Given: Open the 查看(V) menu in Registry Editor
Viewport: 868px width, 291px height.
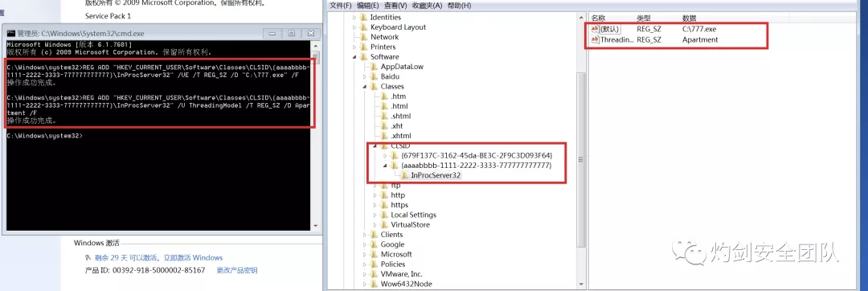Looking at the screenshot, I should 395,6.
